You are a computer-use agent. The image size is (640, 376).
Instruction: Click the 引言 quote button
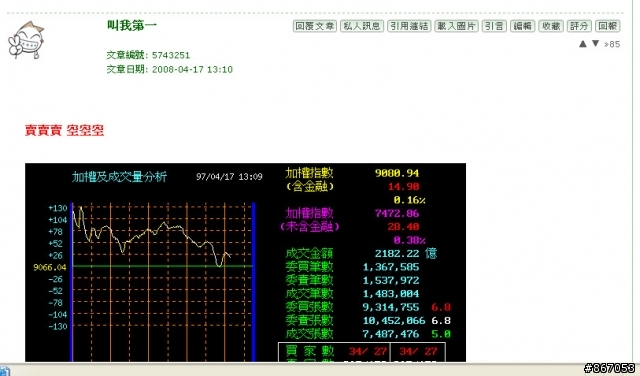pyautogui.click(x=494, y=26)
